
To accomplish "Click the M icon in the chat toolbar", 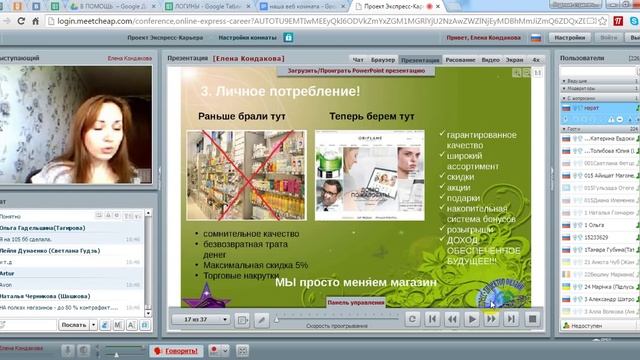I will point(118,325).
